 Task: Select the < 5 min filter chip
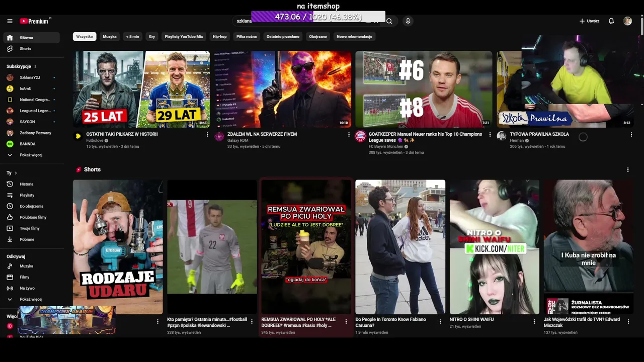click(133, 37)
